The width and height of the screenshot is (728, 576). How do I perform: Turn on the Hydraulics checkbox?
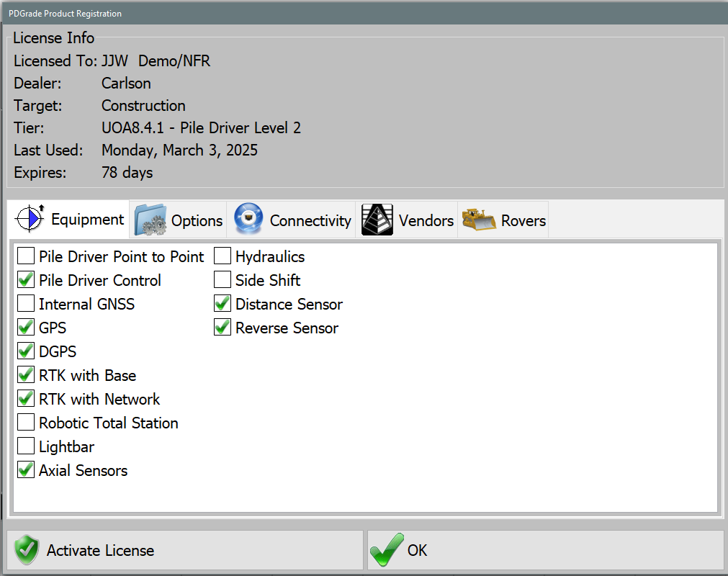[x=223, y=257]
